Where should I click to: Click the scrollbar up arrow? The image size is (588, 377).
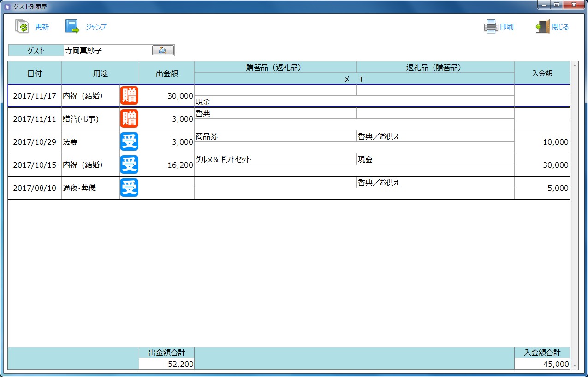[x=575, y=65]
